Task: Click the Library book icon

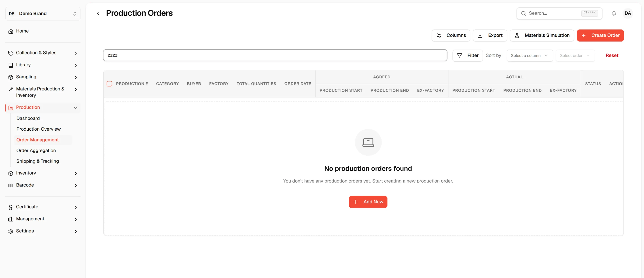Action: (11, 65)
